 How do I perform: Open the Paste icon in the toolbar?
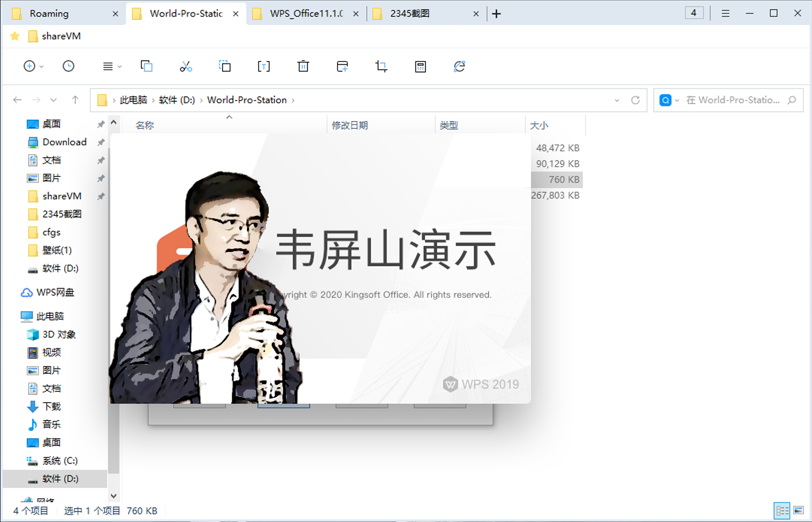225,66
